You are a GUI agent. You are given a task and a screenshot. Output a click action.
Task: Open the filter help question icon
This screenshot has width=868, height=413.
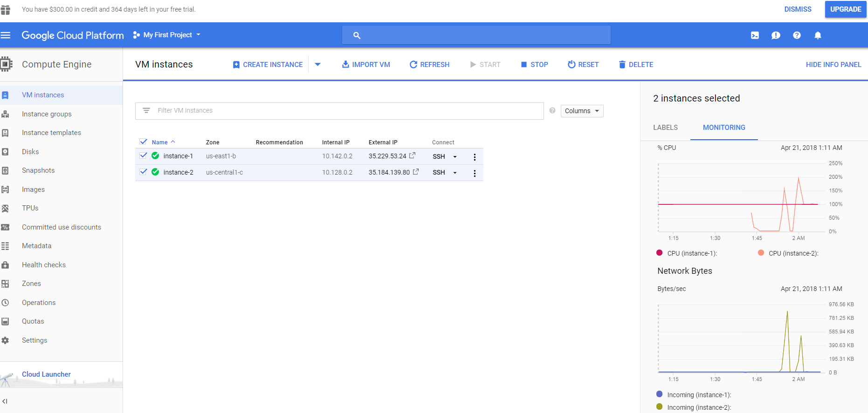[x=552, y=110]
